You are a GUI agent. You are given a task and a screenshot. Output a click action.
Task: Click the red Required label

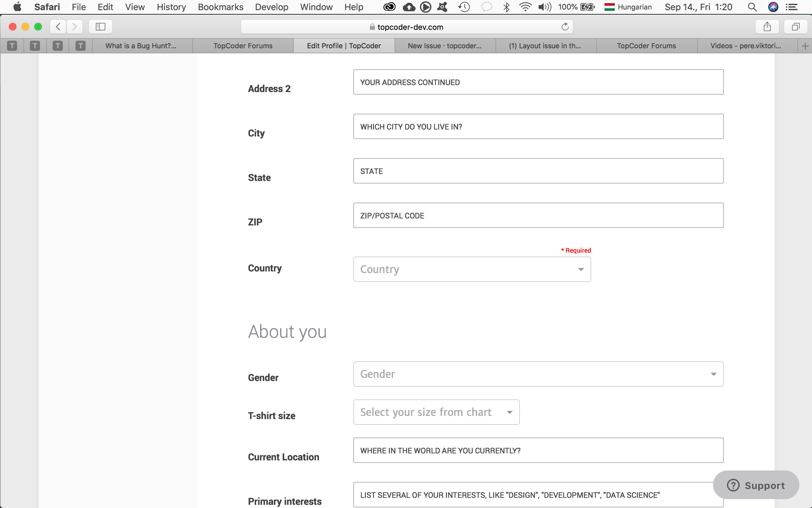click(x=576, y=250)
